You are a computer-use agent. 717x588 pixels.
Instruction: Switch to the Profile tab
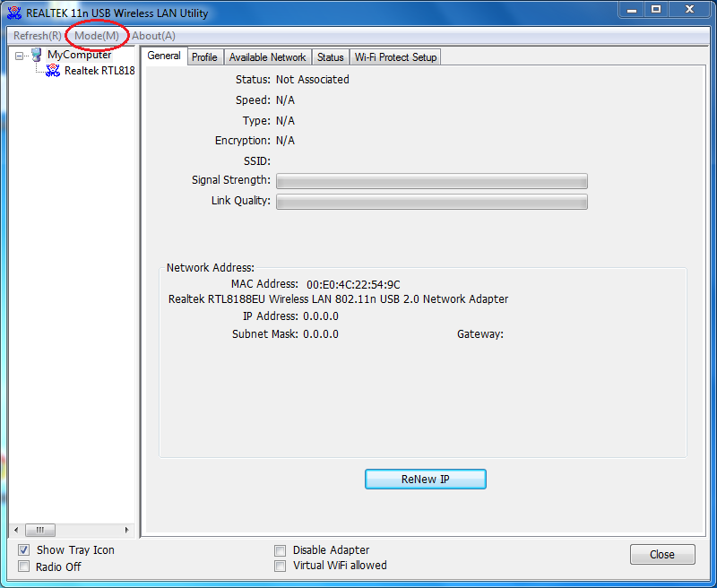[204, 57]
